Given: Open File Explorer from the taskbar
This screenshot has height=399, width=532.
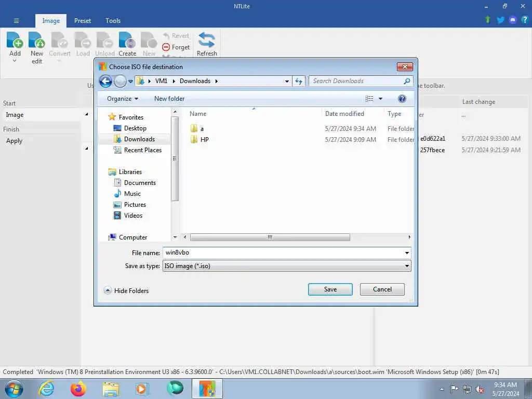Looking at the screenshot, I should click(x=111, y=389).
